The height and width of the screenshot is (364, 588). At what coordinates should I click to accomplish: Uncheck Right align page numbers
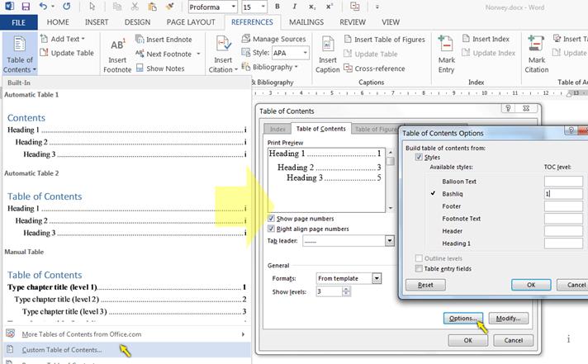(x=273, y=229)
